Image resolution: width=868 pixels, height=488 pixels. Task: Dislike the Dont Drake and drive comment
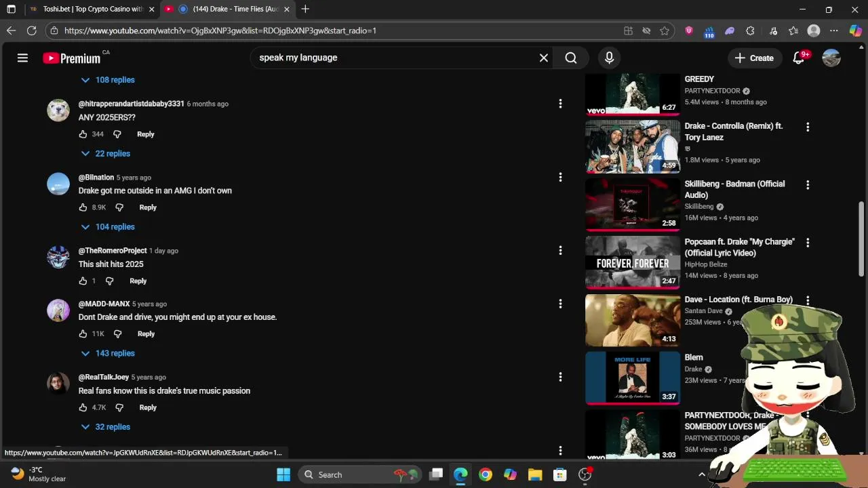pos(117,333)
